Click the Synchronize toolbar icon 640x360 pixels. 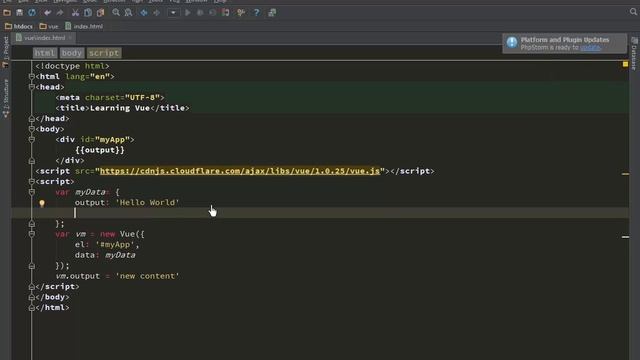[32, 13]
